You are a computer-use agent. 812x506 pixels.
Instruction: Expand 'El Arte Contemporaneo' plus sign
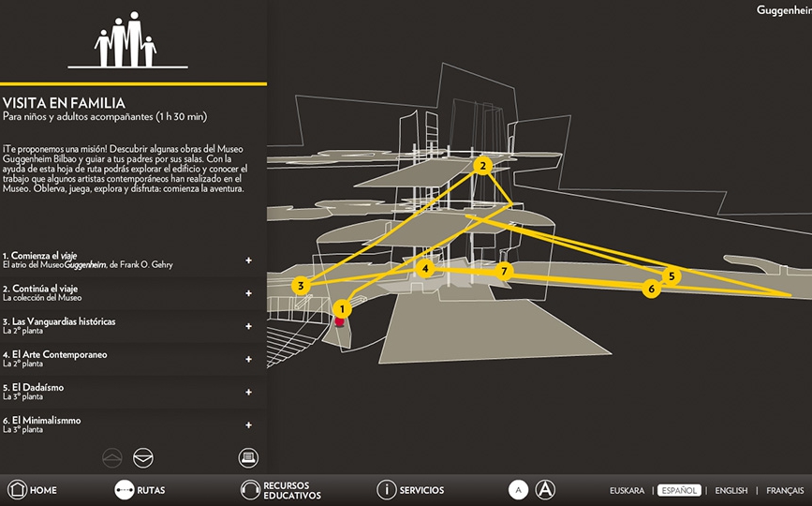click(248, 359)
